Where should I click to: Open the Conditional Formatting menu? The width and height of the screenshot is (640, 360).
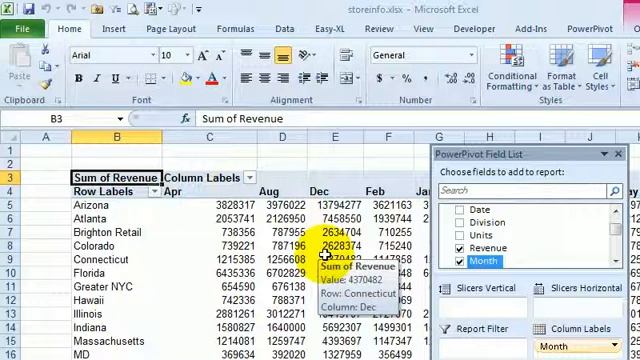click(x=512, y=67)
